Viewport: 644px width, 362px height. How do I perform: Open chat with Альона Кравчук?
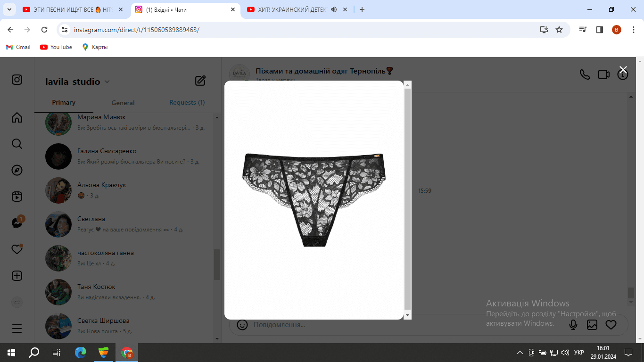124,190
